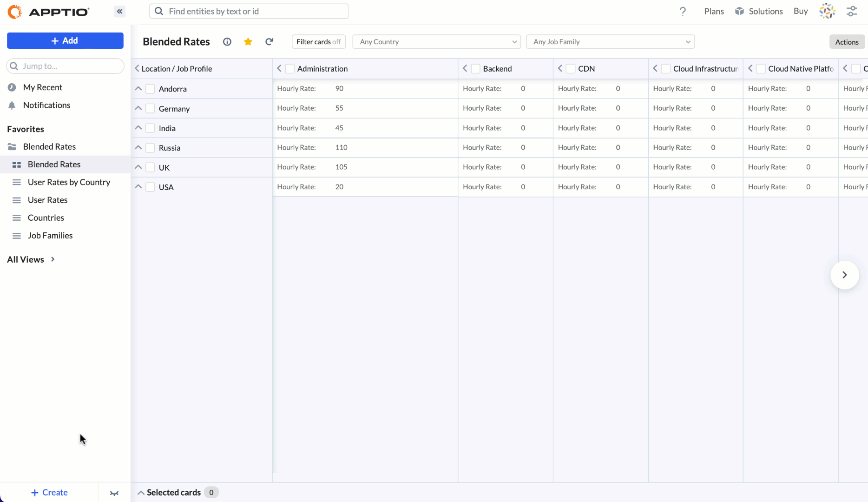Navigate to the Countries view
Viewport: 868px width, 502px height.
pos(46,218)
